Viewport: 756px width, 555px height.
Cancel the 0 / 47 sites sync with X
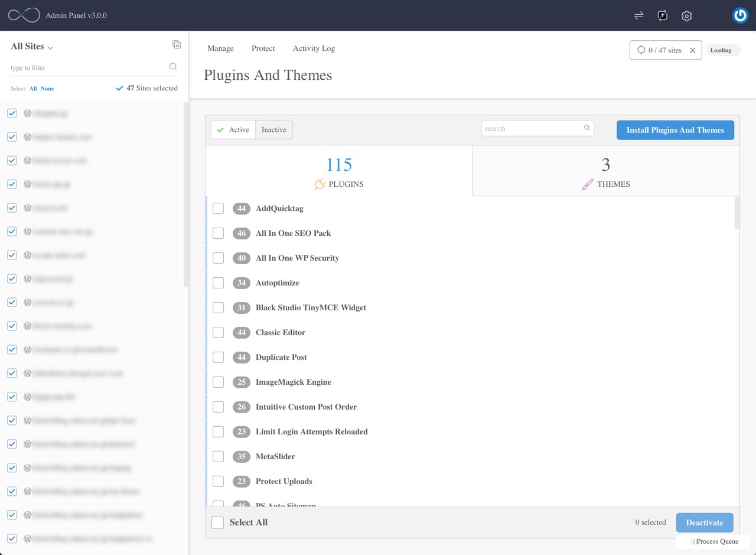[x=693, y=50]
